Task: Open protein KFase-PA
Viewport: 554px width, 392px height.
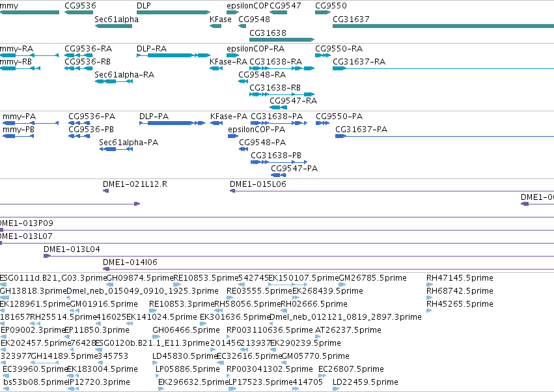Action: point(216,123)
